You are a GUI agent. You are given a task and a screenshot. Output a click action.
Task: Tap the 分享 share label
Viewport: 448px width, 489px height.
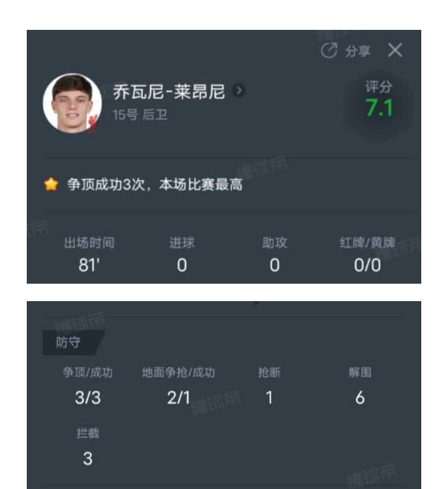click(358, 51)
